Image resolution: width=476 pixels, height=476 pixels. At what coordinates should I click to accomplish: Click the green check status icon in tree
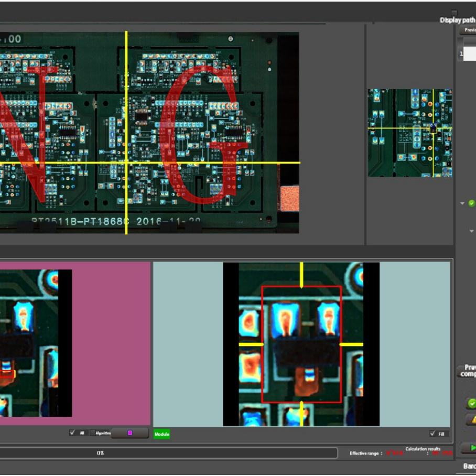[x=471, y=203]
